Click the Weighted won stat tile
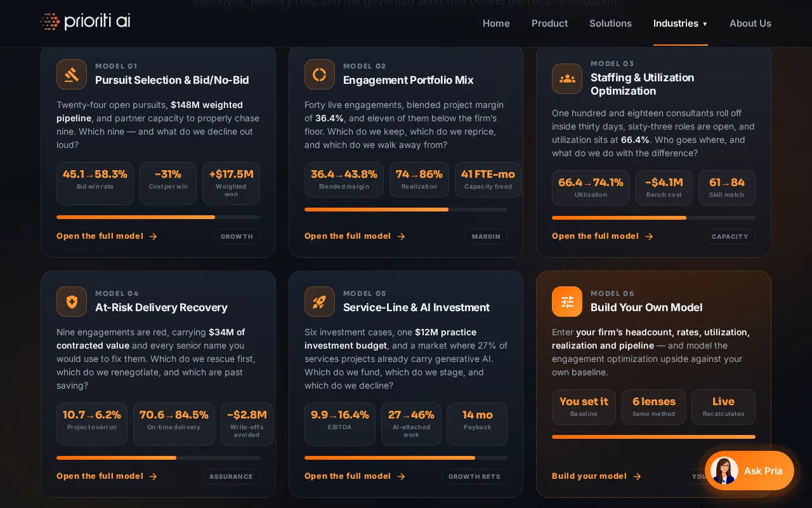This screenshot has width=812, height=508. click(231, 184)
